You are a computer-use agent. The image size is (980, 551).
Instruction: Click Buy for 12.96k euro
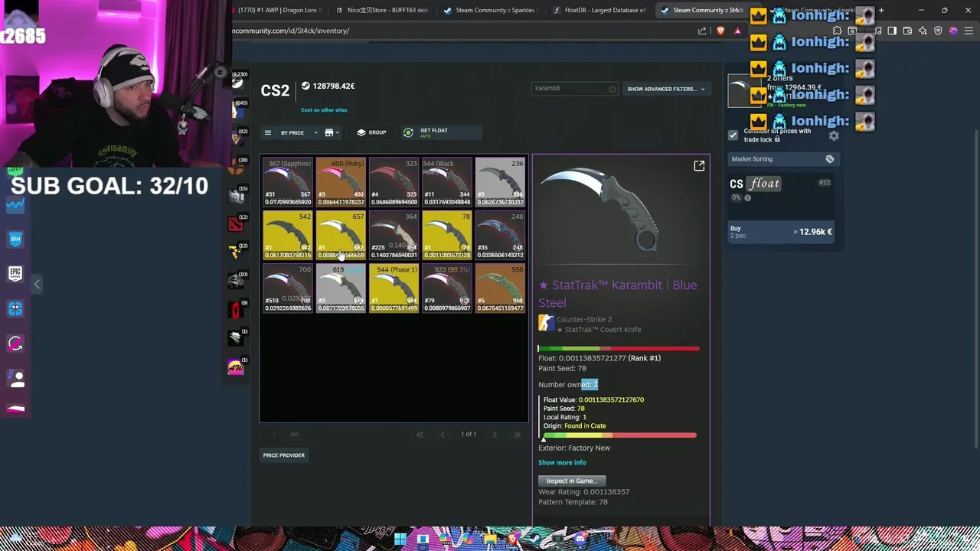click(x=781, y=231)
